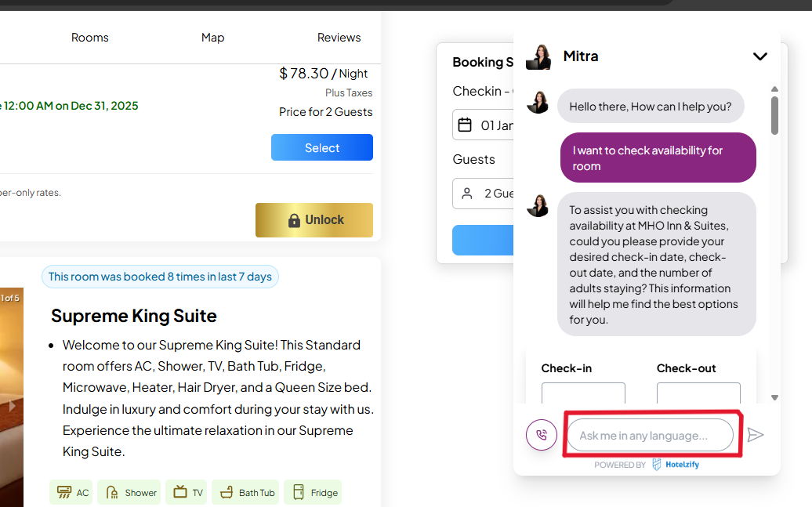Click the Hotelzify logo in chat footer

tap(676, 465)
